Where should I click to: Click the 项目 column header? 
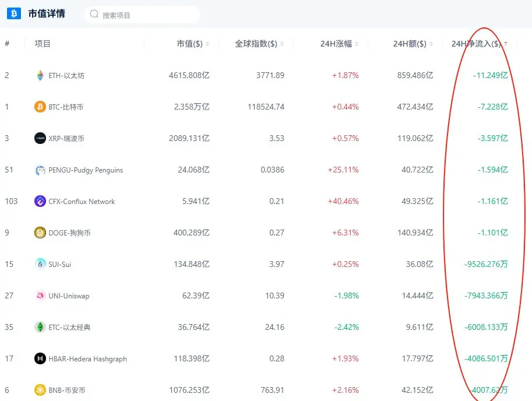[x=43, y=44]
